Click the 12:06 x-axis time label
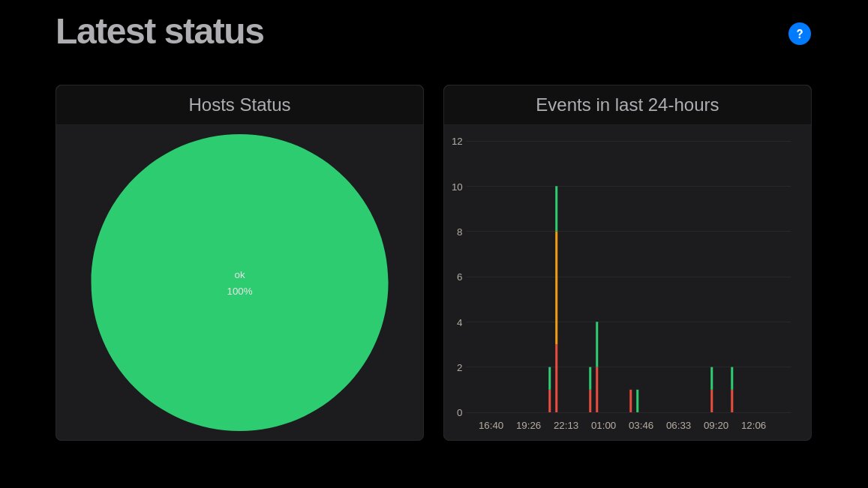Screen dimensions: 868x488 pos(753,425)
